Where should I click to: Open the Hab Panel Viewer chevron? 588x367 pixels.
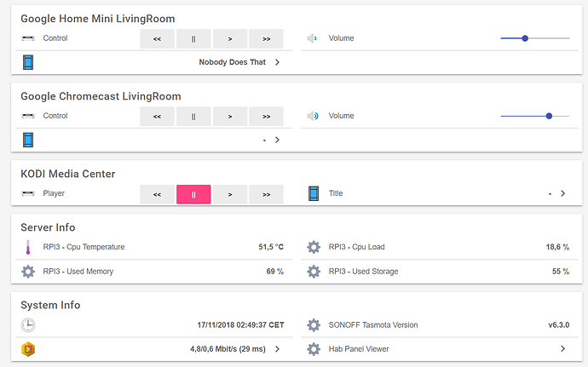tap(563, 349)
